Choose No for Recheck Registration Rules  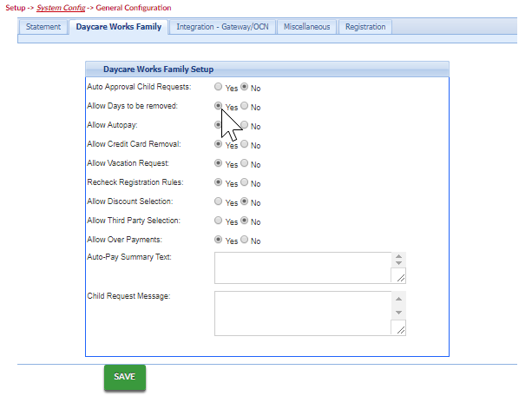point(244,182)
